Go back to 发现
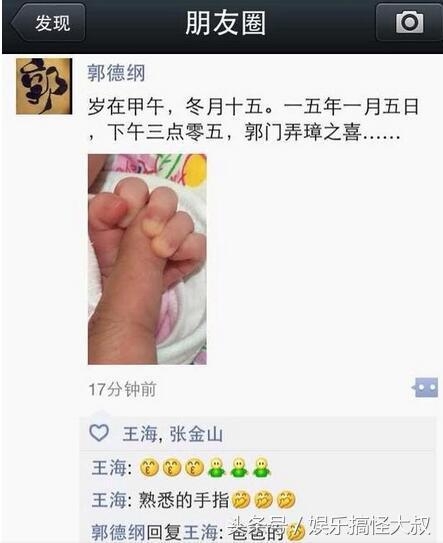 pos(48,23)
